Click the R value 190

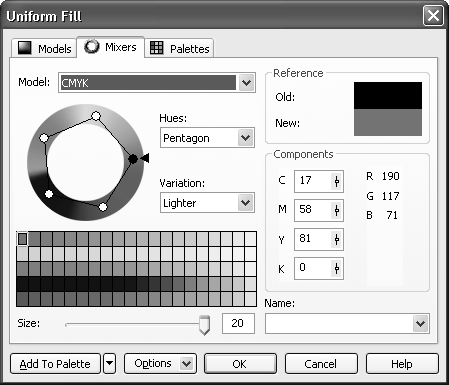[390, 176]
